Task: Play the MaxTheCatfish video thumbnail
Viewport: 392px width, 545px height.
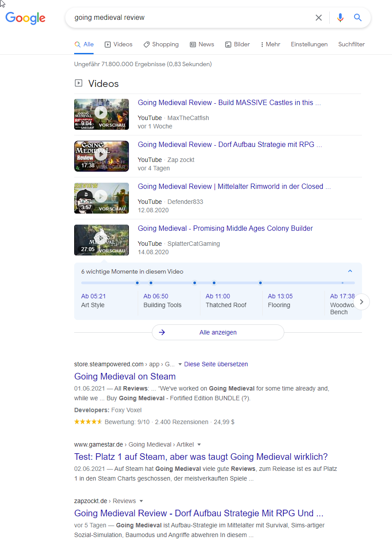Action: click(x=101, y=114)
